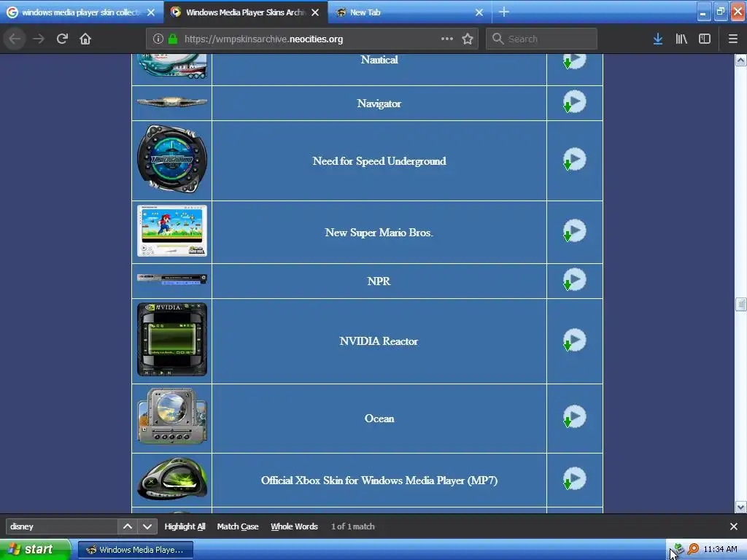
Task: Click Navigator skin name
Action: coord(379,104)
